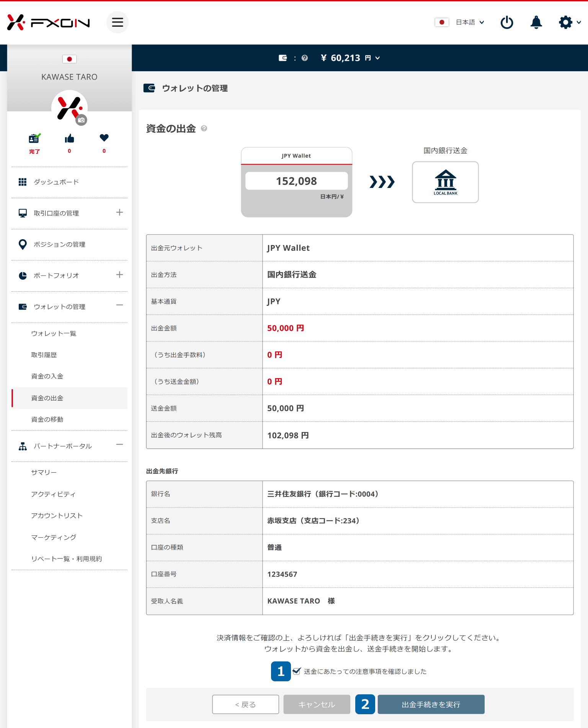The image size is (588, 728).
Task: Click 出金手続きを実行 button
Action: (431, 704)
